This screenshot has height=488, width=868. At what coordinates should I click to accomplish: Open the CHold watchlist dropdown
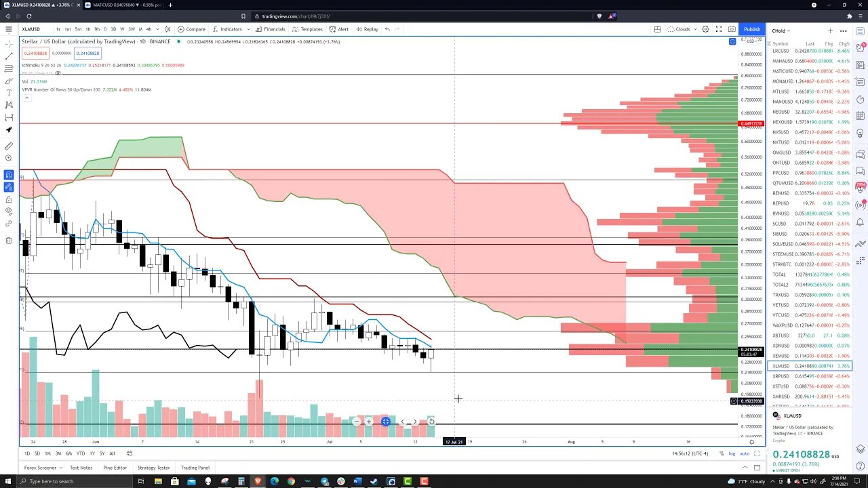coord(781,30)
